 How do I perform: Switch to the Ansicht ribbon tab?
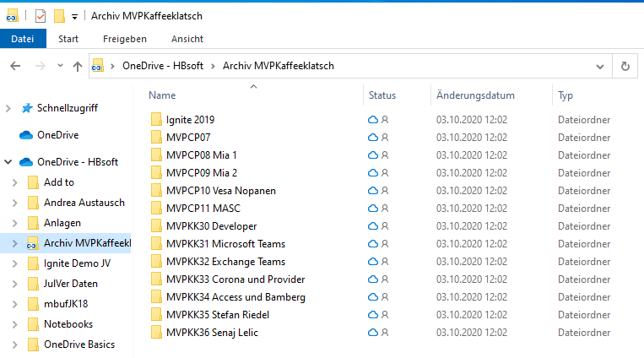coord(187,39)
